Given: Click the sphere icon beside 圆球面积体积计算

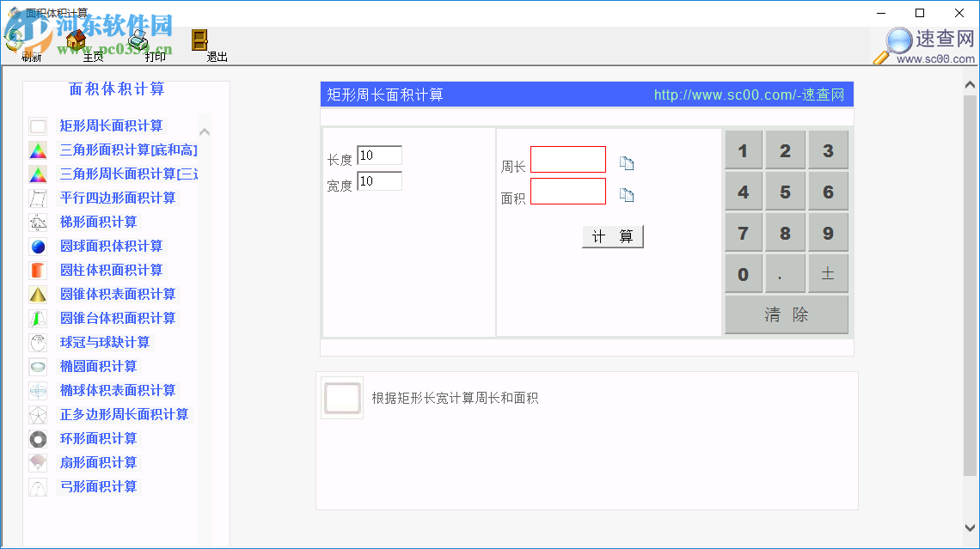Looking at the screenshot, I should (37, 247).
